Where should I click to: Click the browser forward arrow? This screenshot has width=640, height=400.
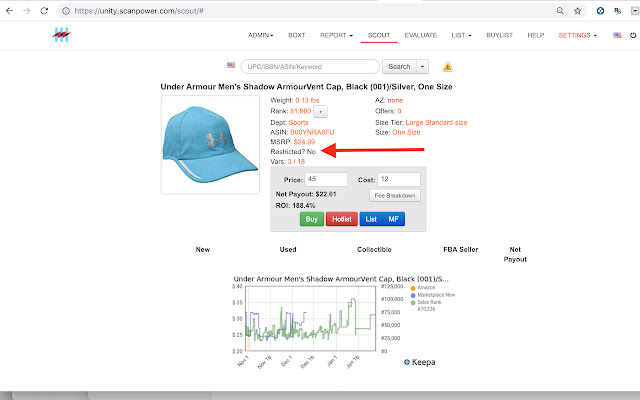(27, 11)
